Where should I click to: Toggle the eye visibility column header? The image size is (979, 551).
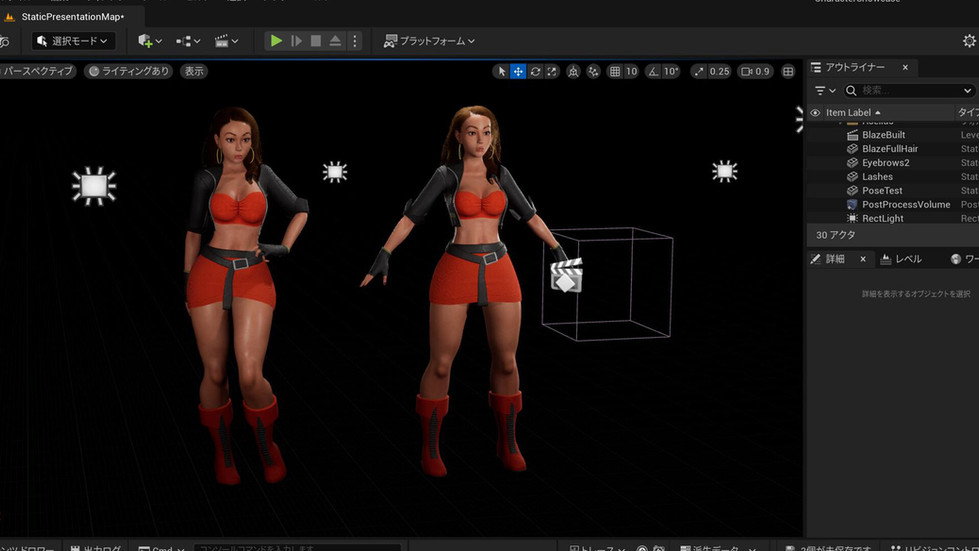[815, 113]
